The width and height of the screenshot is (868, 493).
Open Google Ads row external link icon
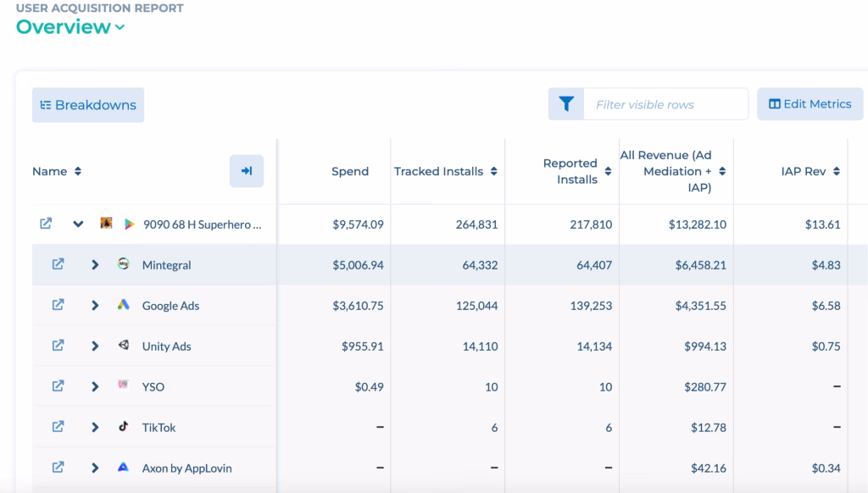tap(58, 305)
